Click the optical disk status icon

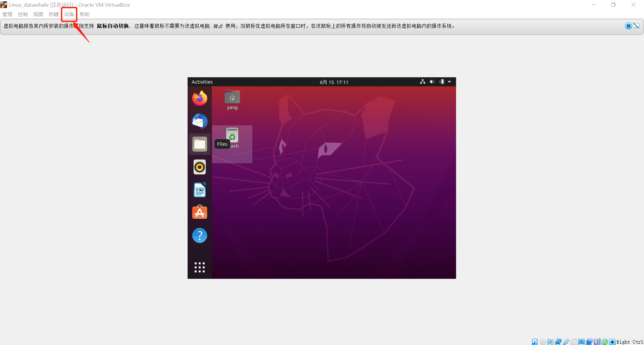pos(543,342)
